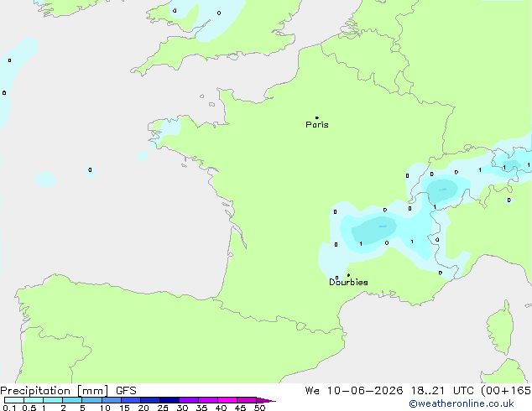Pick the 25–30 mm navy swatch
Image resolution: width=532 pixels, height=411 pixels.
point(169,400)
